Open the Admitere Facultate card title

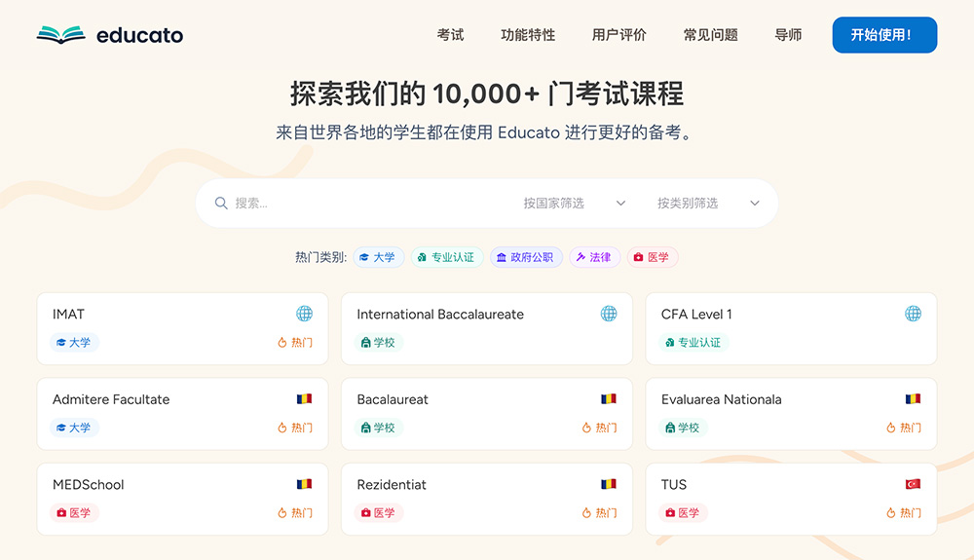click(111, 399)
